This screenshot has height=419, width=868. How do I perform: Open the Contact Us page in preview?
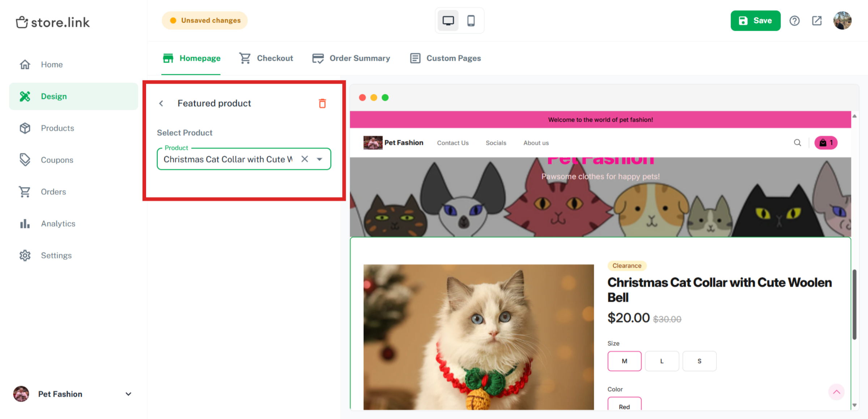[x=453, y=142]
